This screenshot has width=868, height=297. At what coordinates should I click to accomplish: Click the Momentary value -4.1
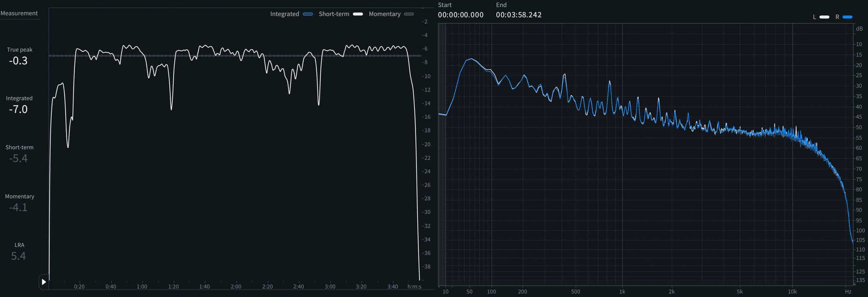tap(18, 208)
